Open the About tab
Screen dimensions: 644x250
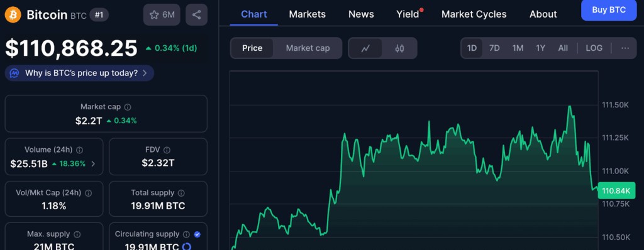(543, 14)
